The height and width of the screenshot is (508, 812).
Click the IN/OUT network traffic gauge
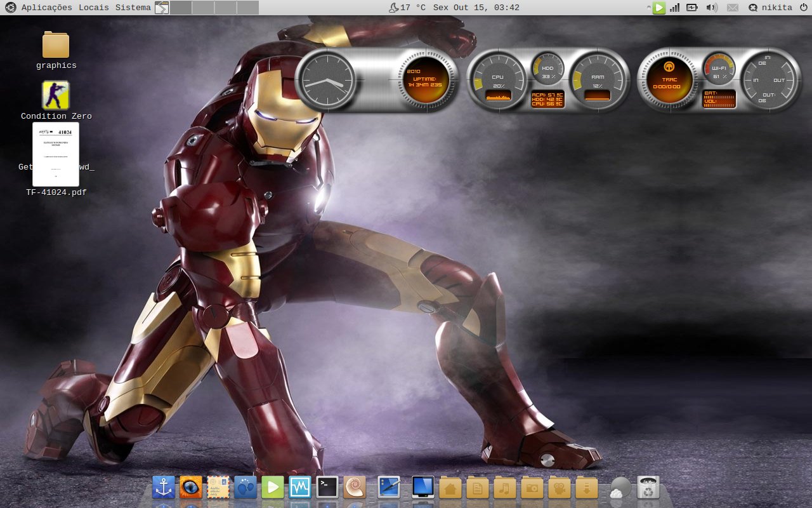[x=769, y=81]
